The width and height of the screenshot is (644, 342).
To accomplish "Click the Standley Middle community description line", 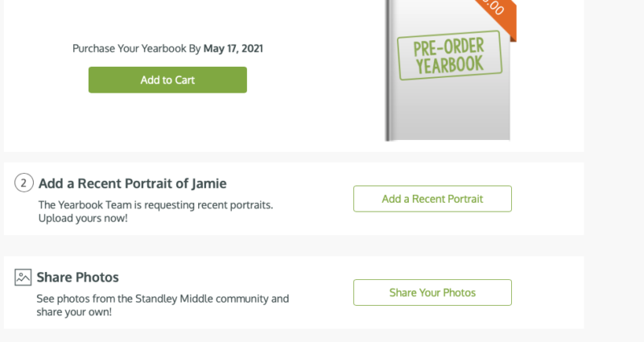I will (163, 299).
